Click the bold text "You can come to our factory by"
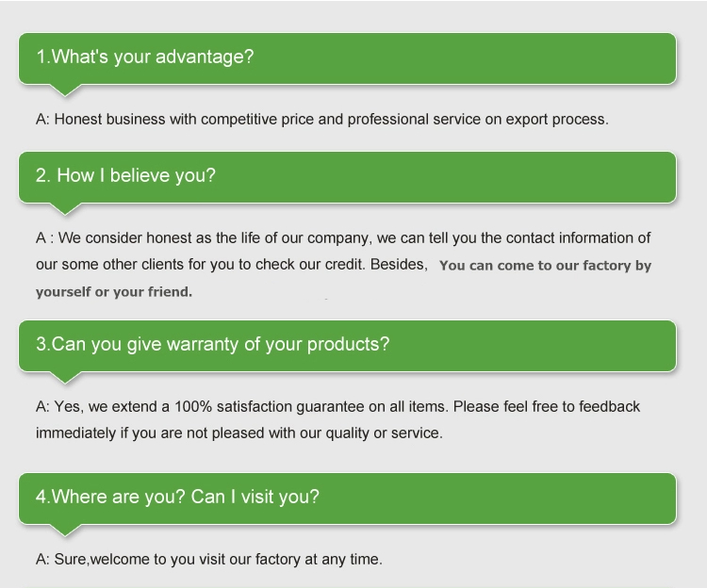Image resolution: width=707 pixels, height=588 pixels. tap(546, 266)
